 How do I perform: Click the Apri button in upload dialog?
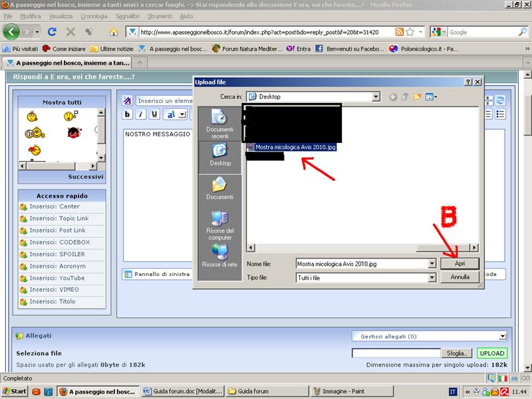pyautogui.click(x=460, y=263)
